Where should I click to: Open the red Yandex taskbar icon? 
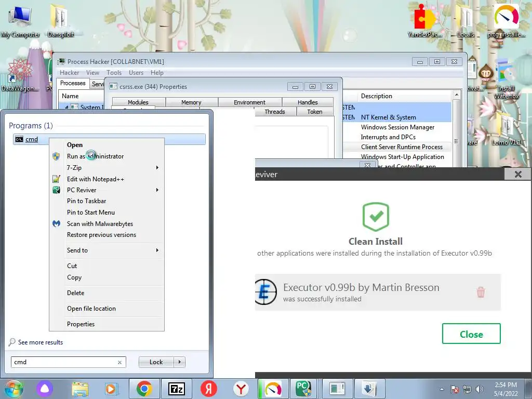209,389
